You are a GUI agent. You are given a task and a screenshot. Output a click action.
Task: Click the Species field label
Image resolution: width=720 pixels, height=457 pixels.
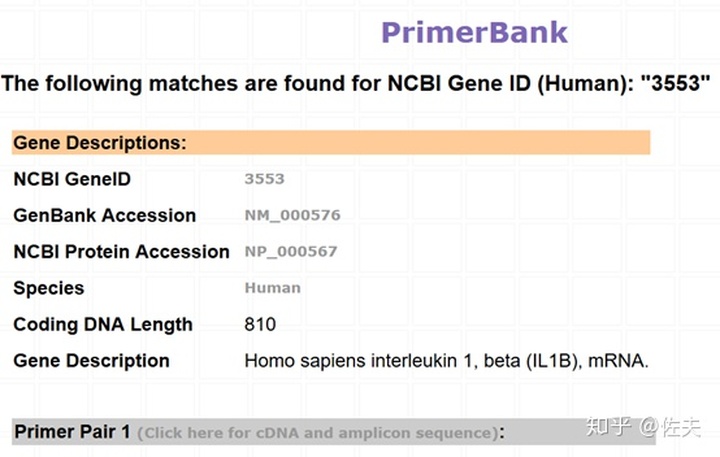click(x=49, y=288)
